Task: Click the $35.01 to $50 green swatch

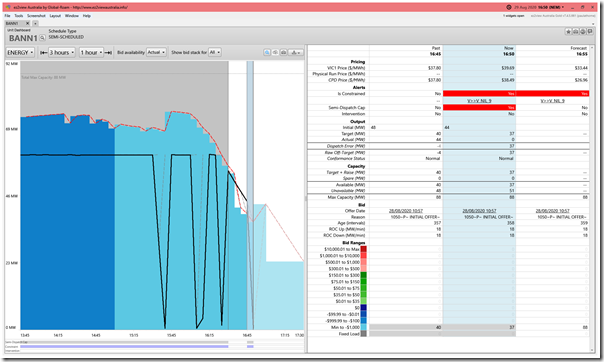Action: pos(363,295)
